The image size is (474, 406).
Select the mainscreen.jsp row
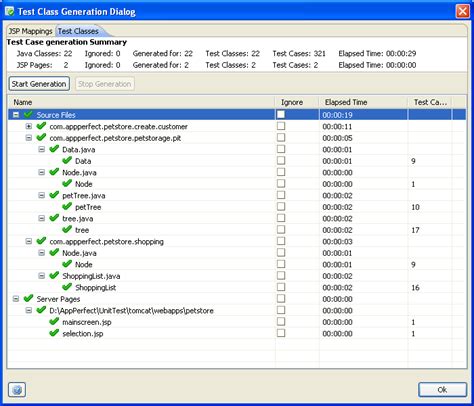(x=237, y=322)
